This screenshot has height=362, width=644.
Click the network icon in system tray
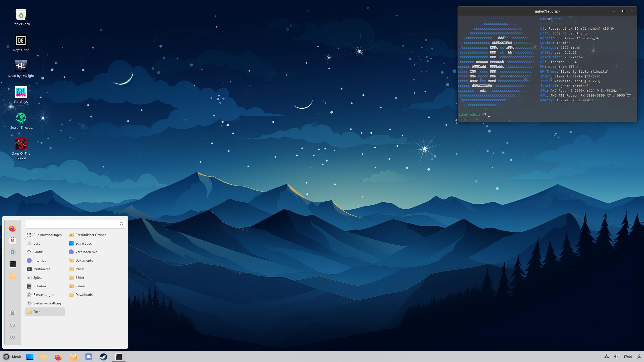pos(607,356)
